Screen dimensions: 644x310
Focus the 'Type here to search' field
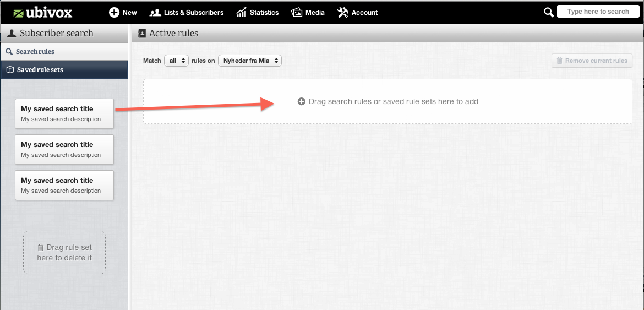click(598, 12)
